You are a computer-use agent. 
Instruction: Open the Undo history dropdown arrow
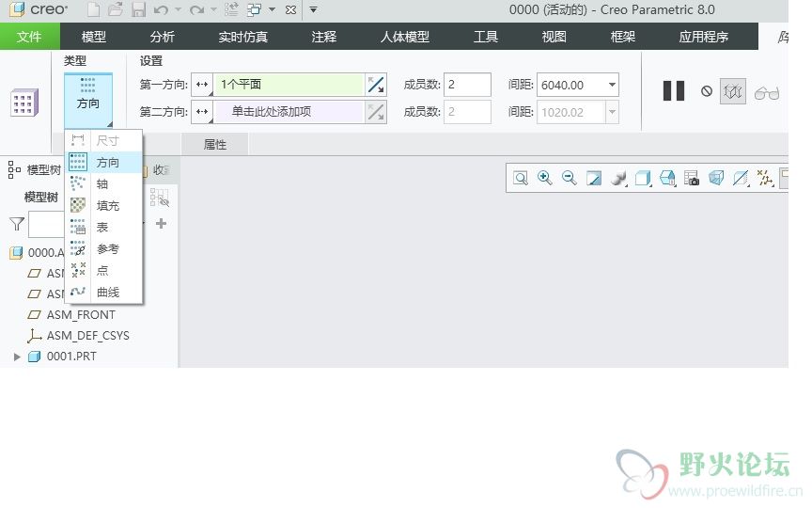[178, 9]
